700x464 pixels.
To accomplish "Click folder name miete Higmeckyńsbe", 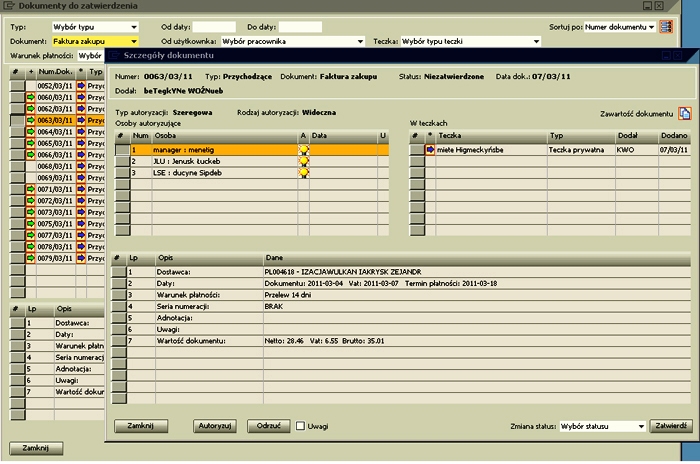I will 470,150.
